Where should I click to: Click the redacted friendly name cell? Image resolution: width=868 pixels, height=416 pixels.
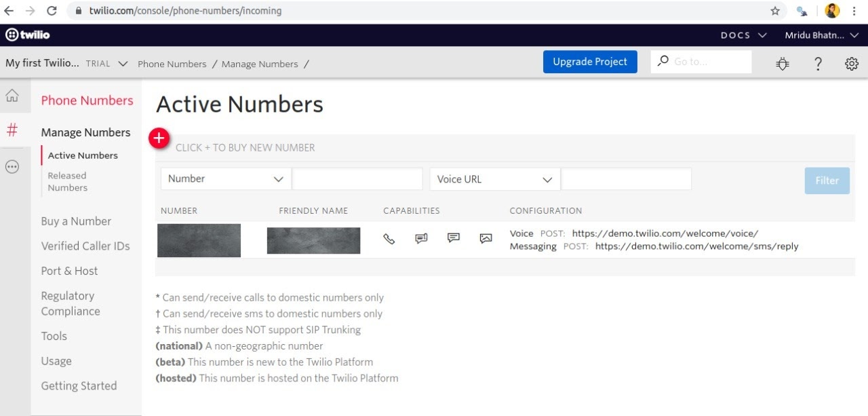(313, 241)
